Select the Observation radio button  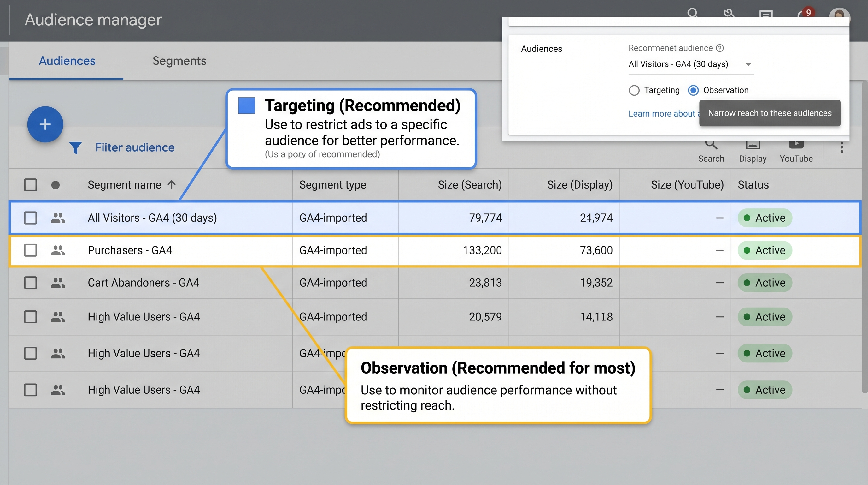tap(693, 90)
